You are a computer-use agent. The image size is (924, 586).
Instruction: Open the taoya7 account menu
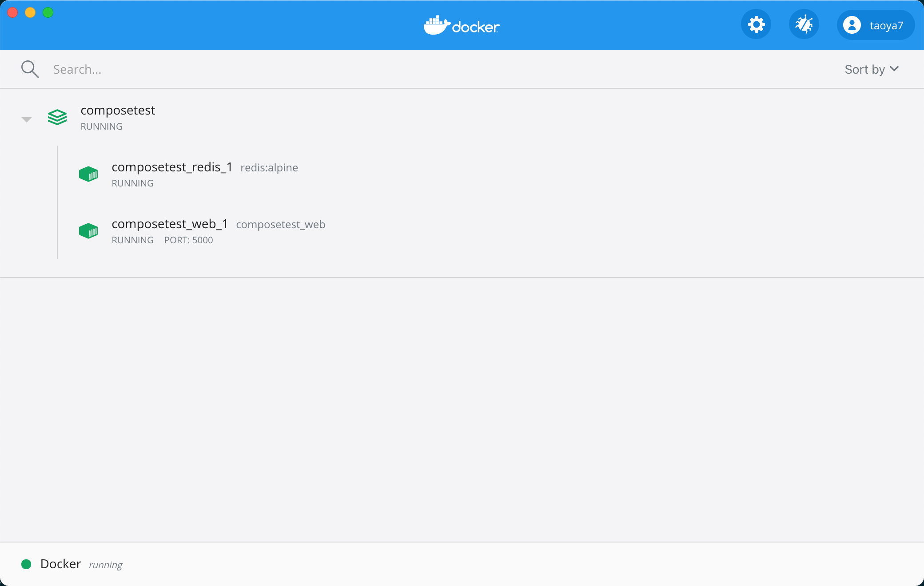[886, 26]
